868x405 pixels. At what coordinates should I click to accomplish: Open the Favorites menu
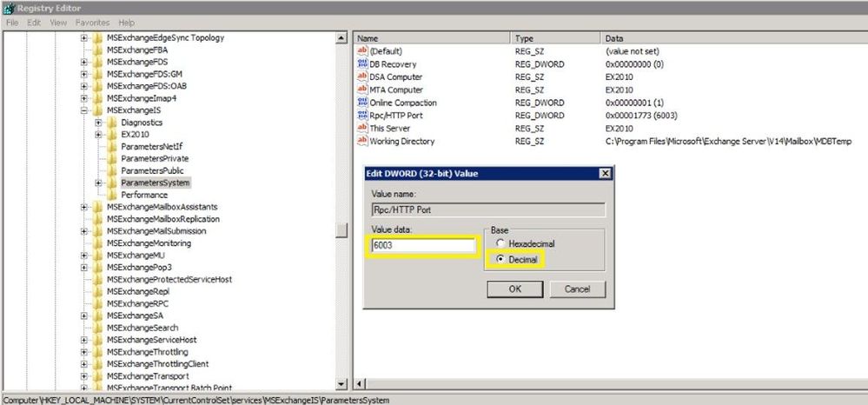pyautogui.click(x=92, y=23)
